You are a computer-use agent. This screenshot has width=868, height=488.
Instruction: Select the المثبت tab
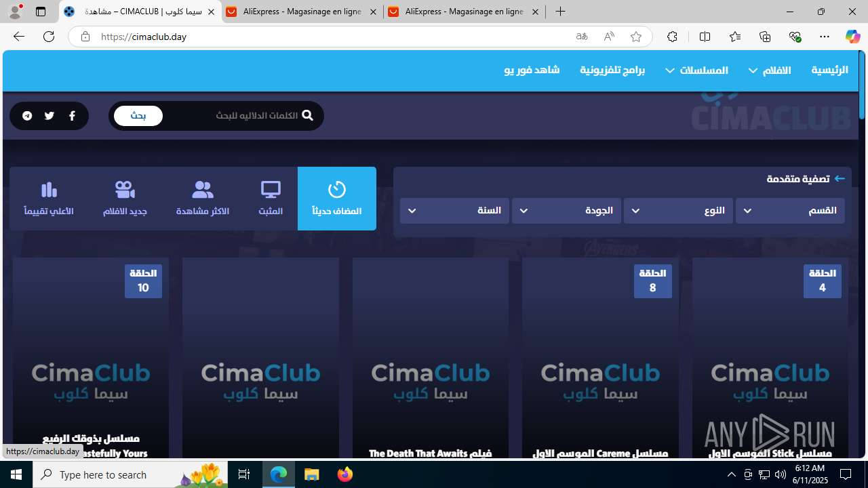[271, 199]
